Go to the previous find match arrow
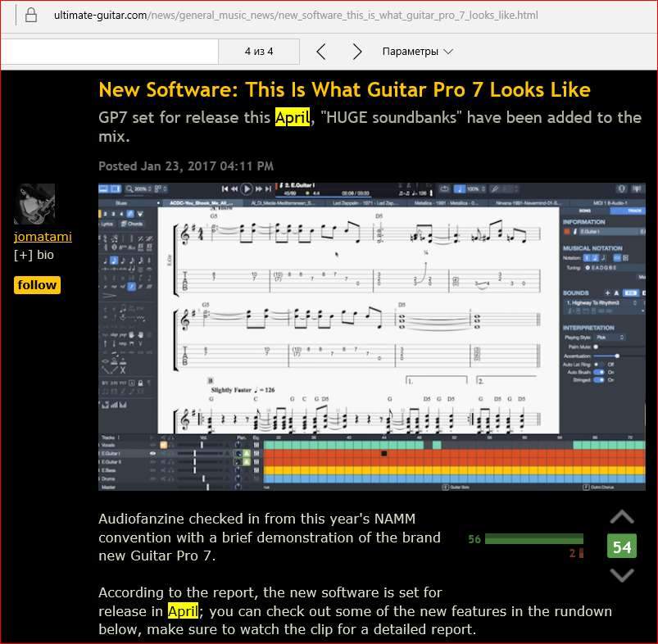Viewport: 658px width, 644px height. (x=321, y=52)
